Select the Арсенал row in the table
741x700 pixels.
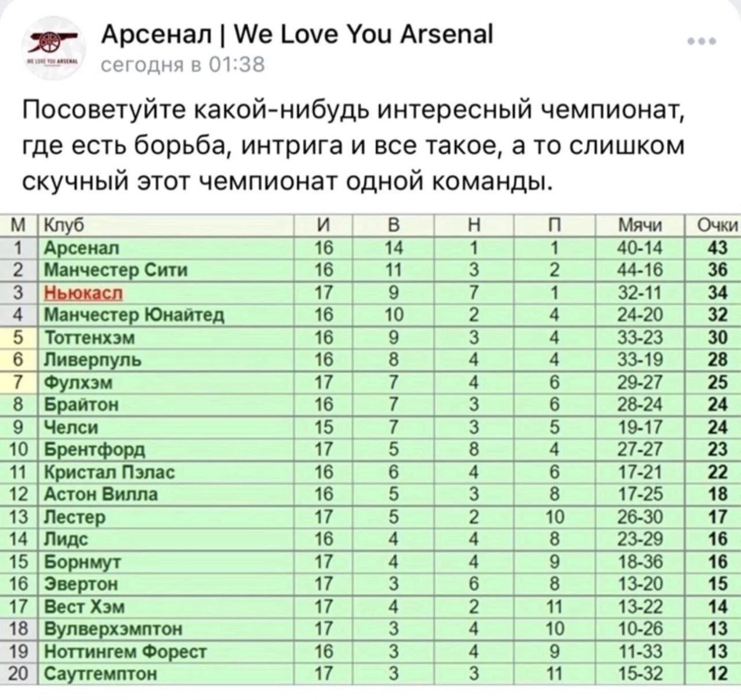pos(370,248)
